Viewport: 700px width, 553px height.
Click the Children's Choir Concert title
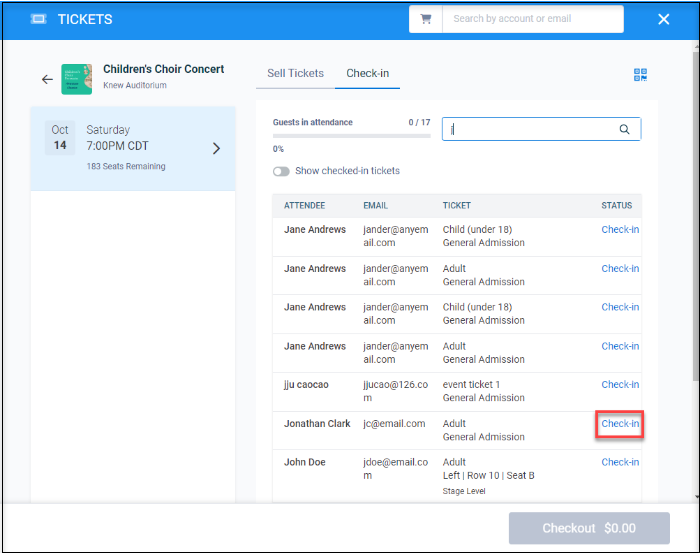pos(163,69)
